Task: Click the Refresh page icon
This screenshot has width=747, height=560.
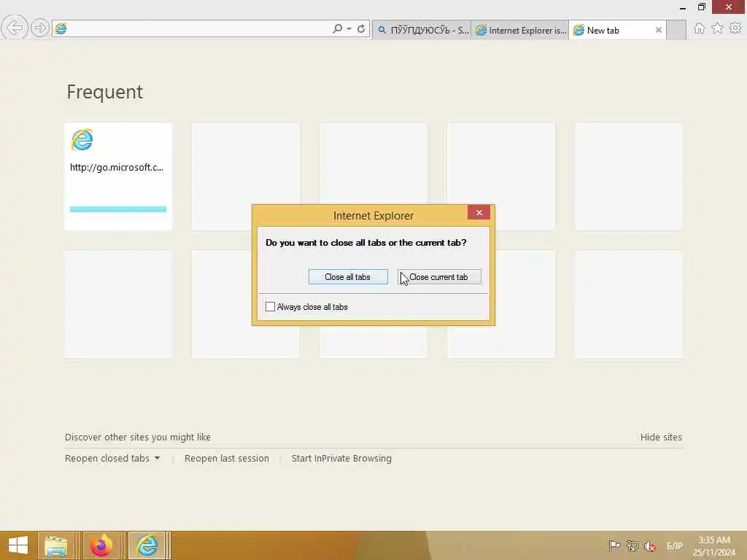Action: 361,28
